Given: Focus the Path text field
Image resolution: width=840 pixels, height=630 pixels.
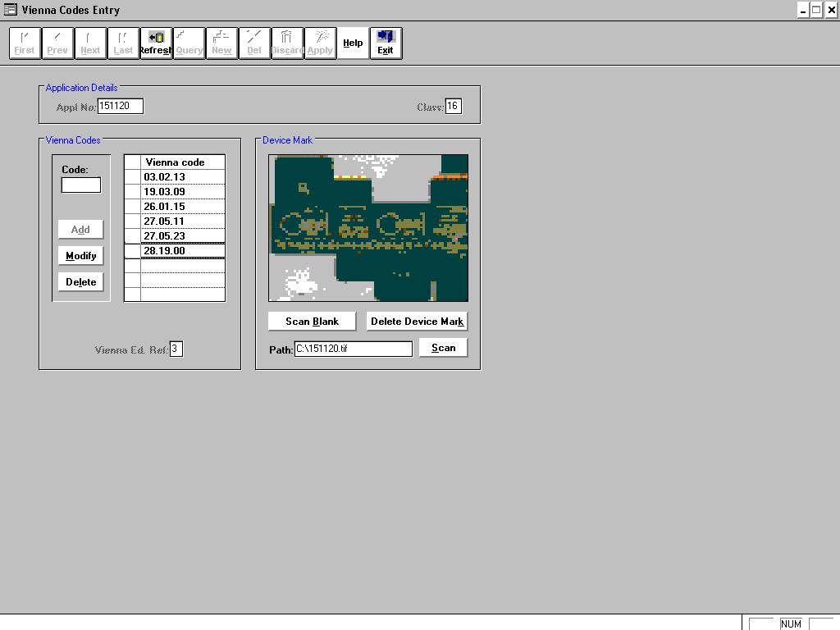Looking at the screenshot, I should pos(353,349).
